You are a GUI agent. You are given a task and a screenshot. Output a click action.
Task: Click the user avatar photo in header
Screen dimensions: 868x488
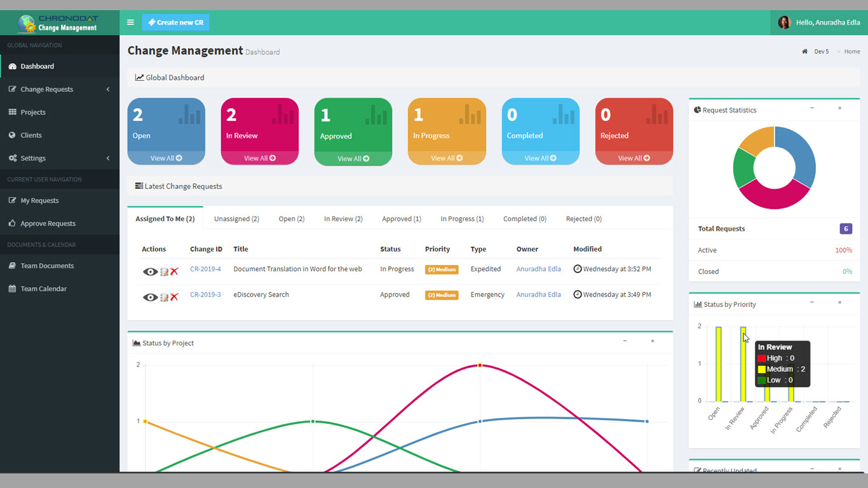[784, 22]
